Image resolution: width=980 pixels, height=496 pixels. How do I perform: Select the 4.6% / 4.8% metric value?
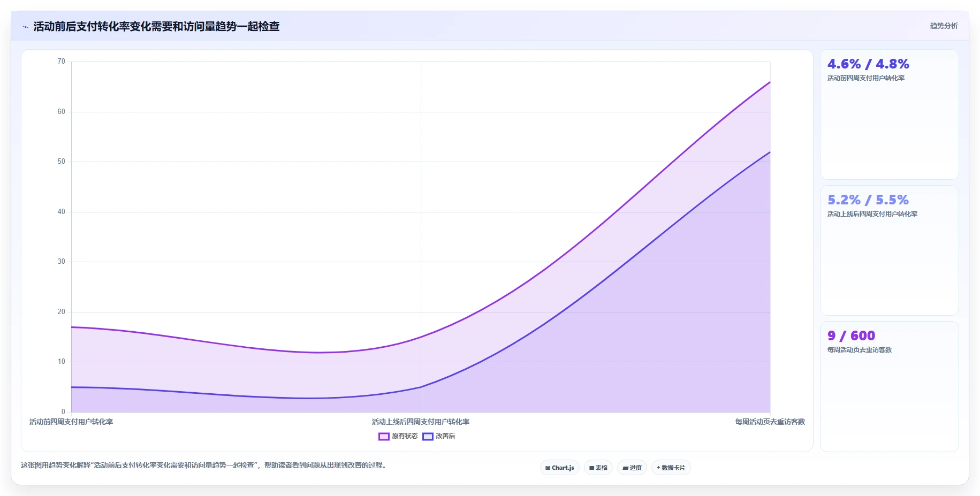868,64
